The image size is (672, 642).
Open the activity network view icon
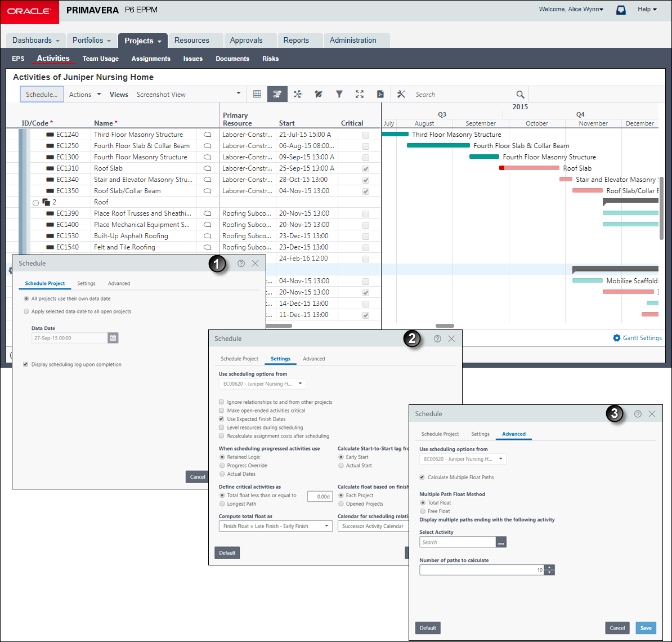[297, 95]
